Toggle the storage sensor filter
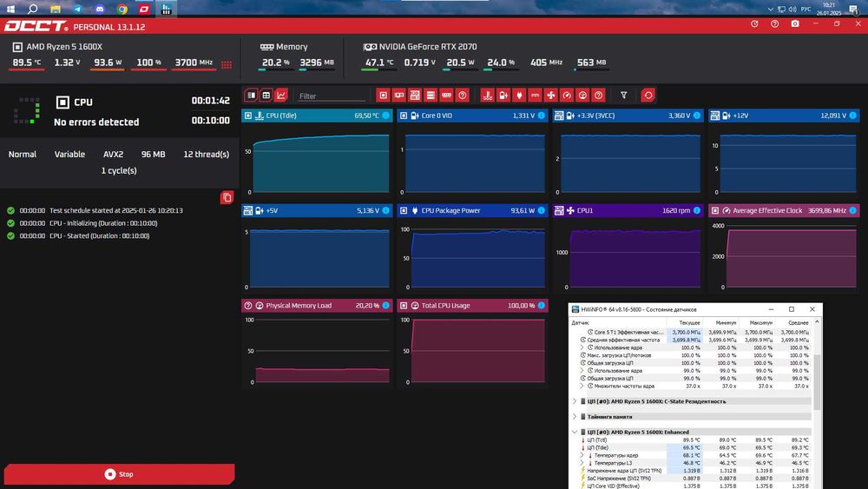The width and height of the screenshot is (868, 489). tap(431, 96)
